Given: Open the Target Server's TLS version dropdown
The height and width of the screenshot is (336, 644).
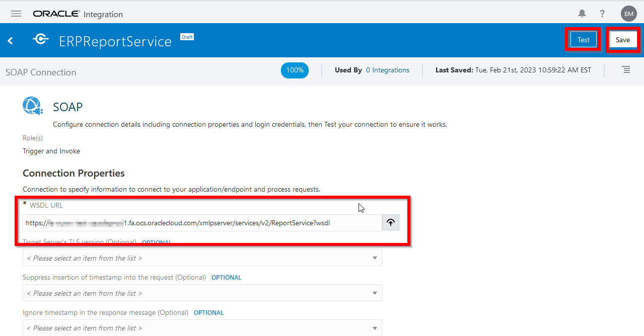Looking at the screenshot, I should point(202,258).
